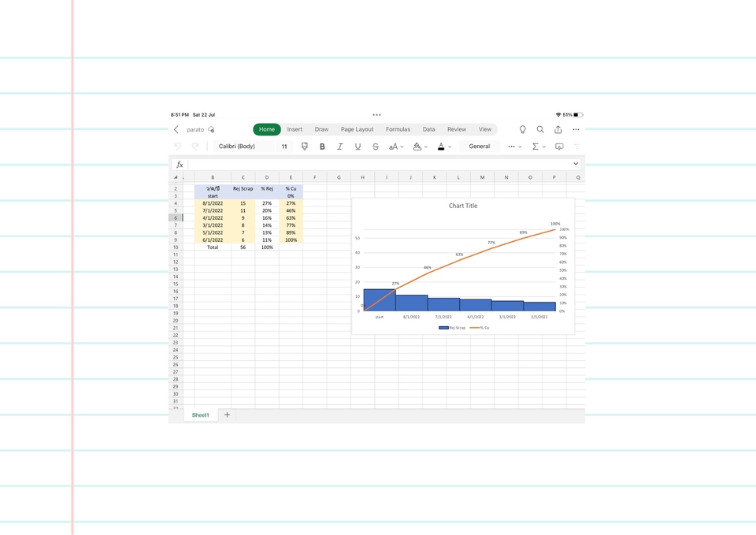
Task: Select the cell containing 8/1/2022
Action: tap(213, 203)
